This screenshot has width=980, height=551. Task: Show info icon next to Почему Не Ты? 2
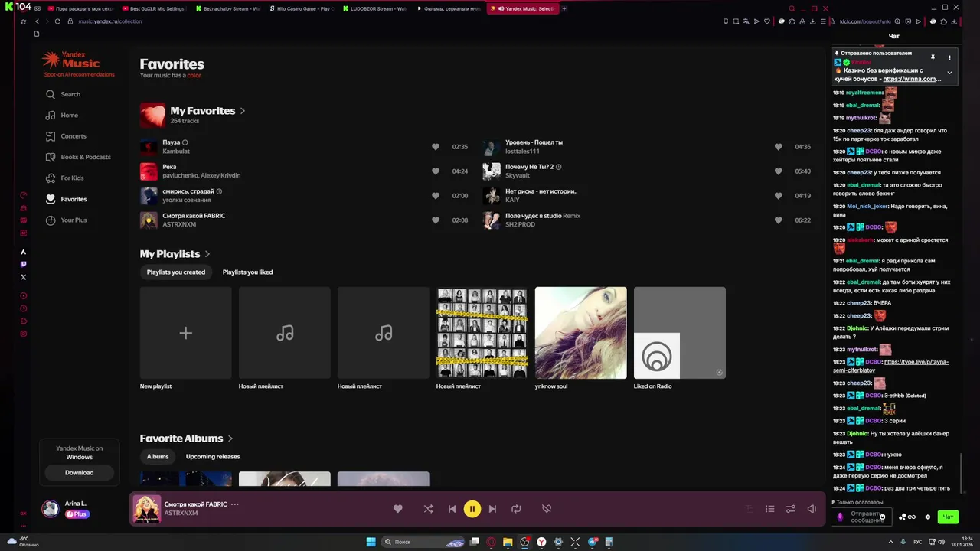point(559,167)
